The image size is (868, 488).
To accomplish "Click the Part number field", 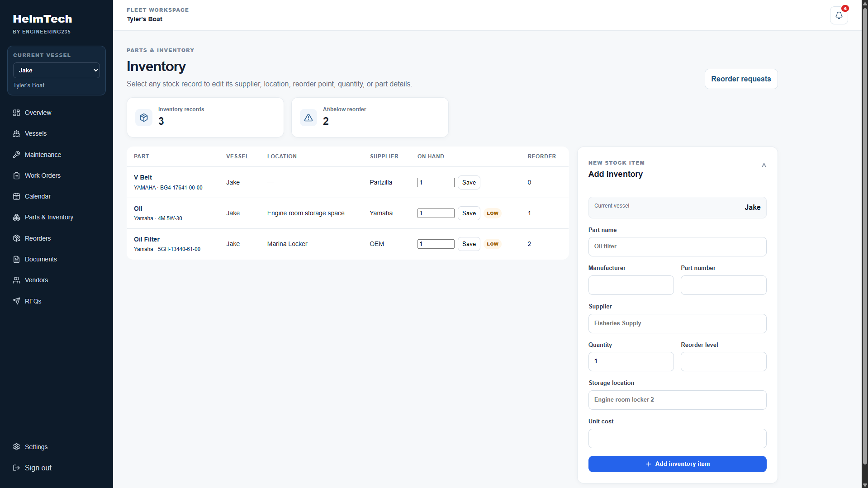I will coord(723,285).
